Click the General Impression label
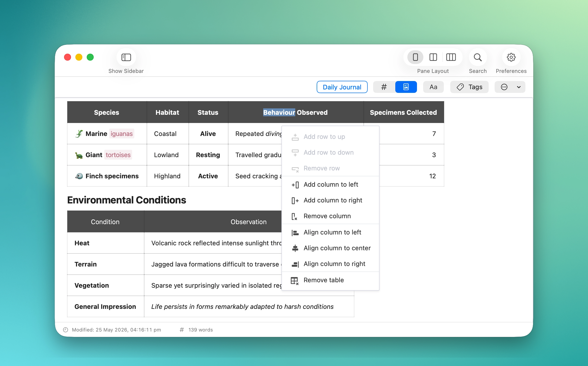The image size is (588, 366). click(x=105, y=307)
